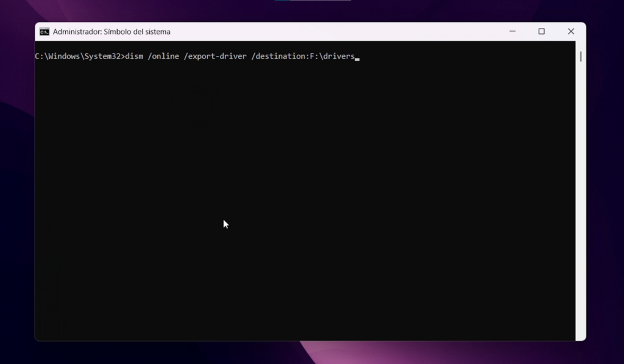Click the C:\Windows\System32> prompt path

tap(79, 57)
